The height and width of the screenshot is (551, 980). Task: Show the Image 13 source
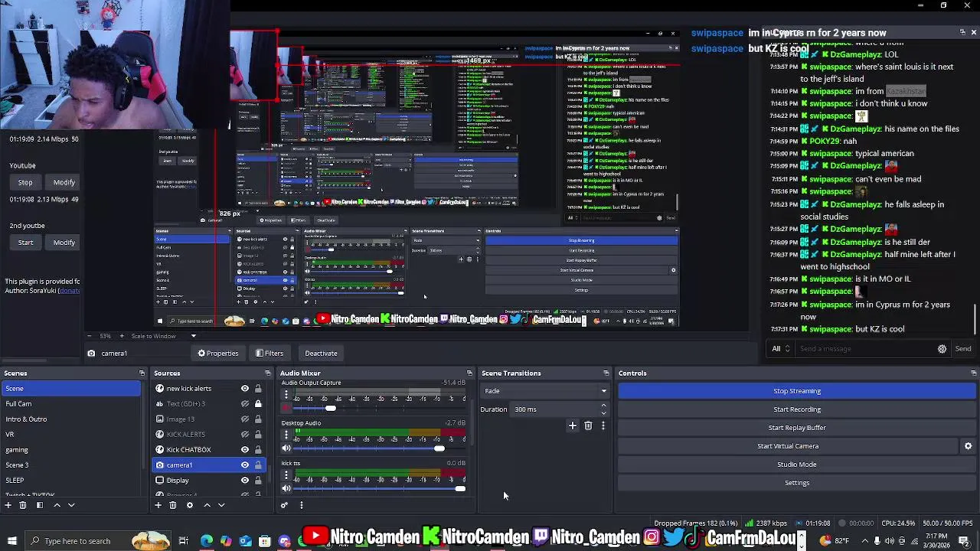click(x=245, y=419)
